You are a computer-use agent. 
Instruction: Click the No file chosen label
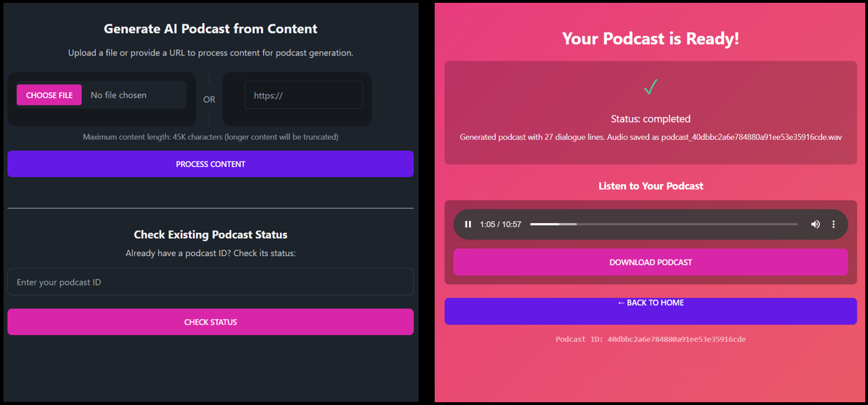[118, 95]
